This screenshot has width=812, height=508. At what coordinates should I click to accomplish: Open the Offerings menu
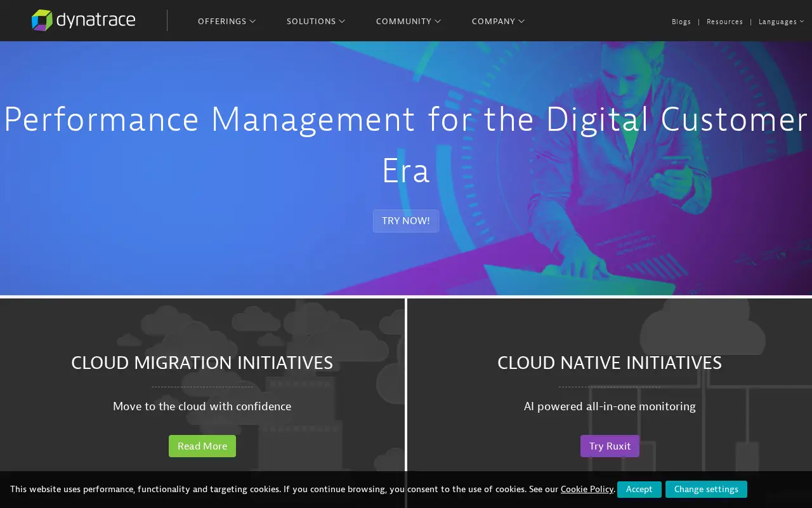point(226,21)
